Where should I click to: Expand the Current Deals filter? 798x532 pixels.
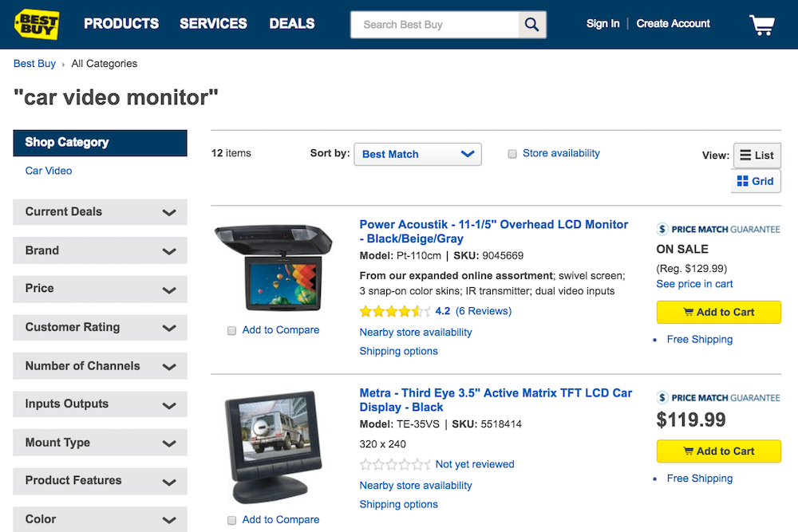[x=100, y=212]
